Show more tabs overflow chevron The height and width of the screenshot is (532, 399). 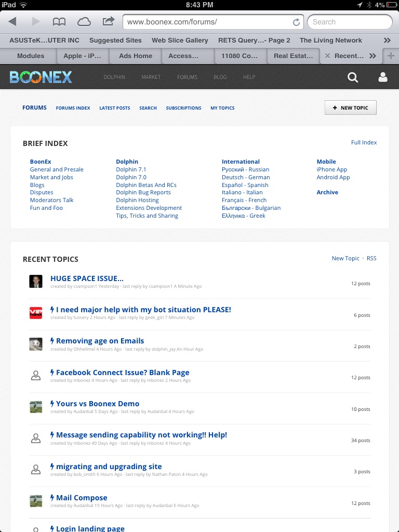pyautogui.click(x=373, y=56)
